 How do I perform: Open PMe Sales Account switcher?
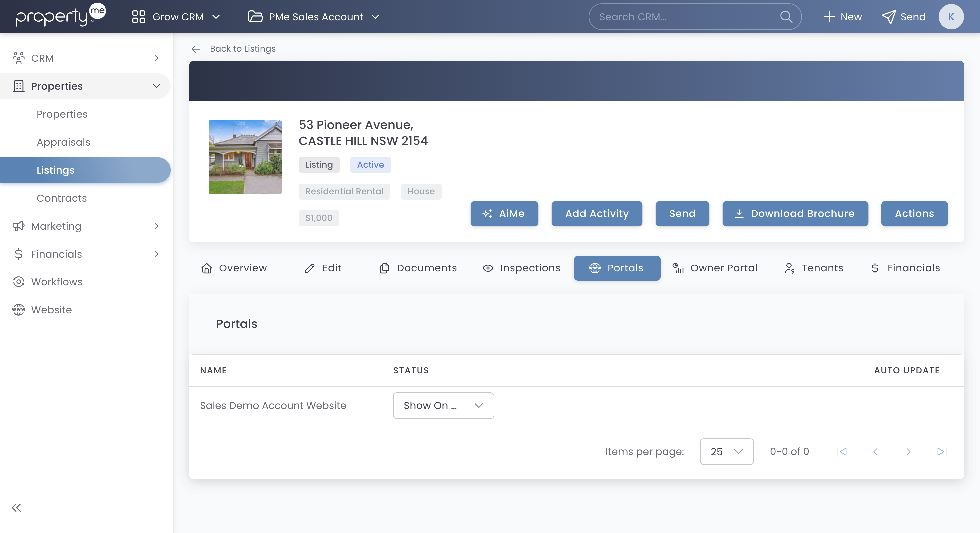point(314,17)
